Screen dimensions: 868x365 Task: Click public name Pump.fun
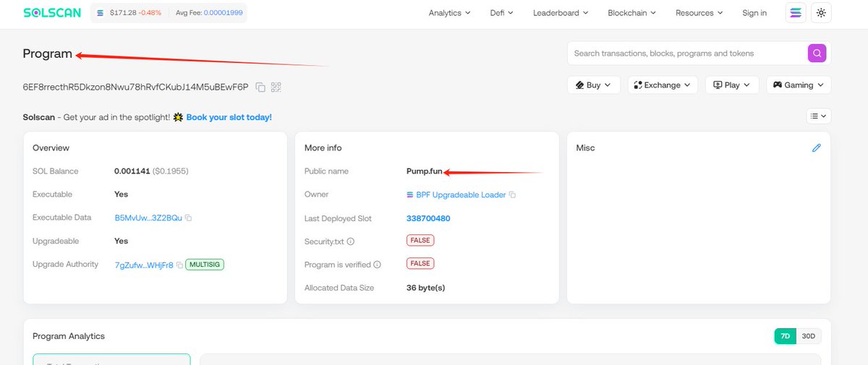click(x=425, y=171)
